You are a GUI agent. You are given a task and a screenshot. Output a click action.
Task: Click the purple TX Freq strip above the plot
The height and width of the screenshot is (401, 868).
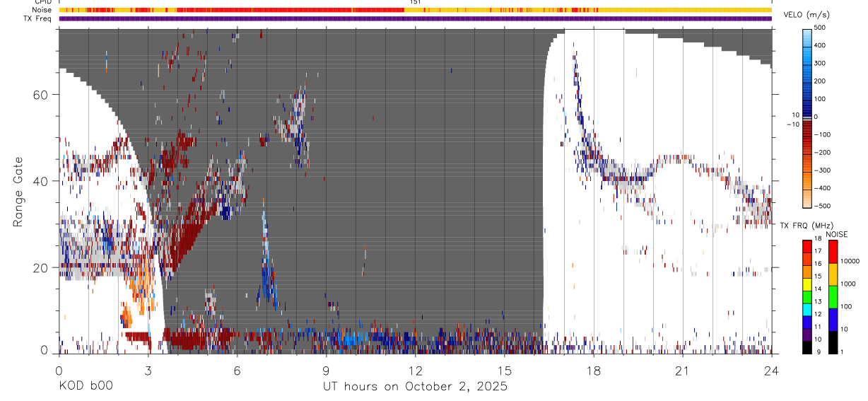click(x=415, y=18)
